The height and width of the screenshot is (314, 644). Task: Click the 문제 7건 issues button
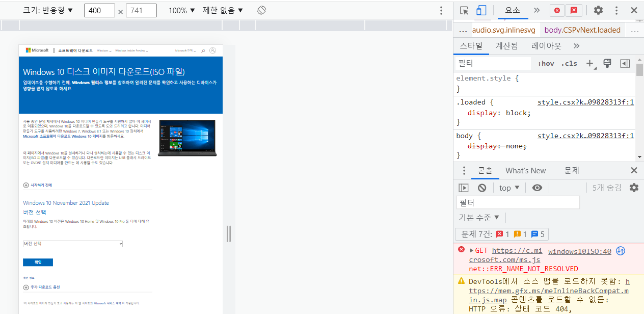point(501,234)
